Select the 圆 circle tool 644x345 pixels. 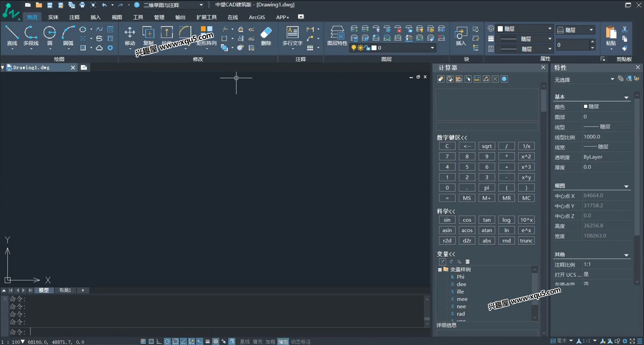point(50,36)
